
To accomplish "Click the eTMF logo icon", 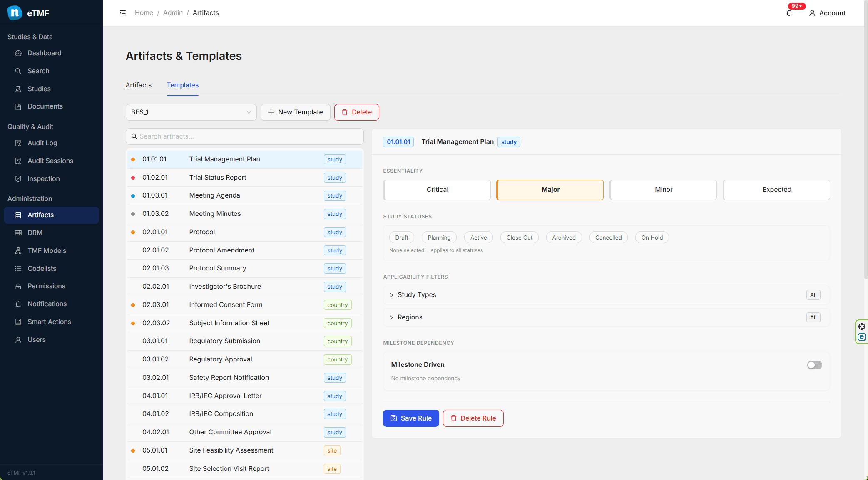I will (15, 13).
